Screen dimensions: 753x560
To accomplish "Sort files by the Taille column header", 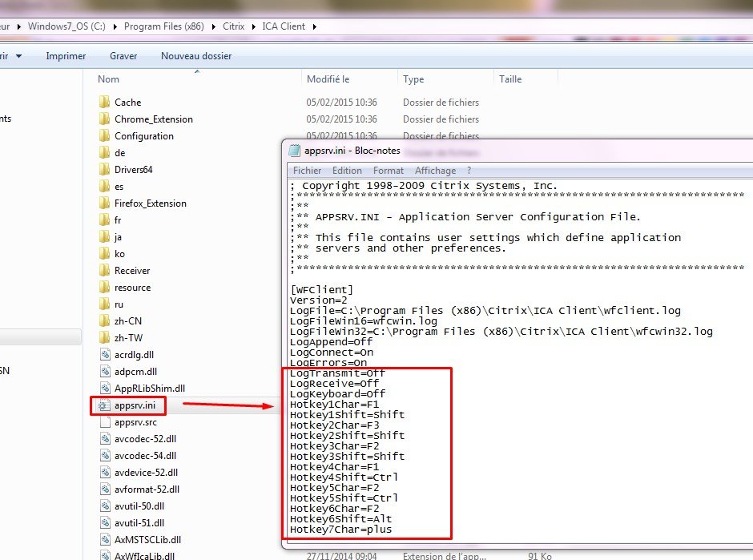I will coord(510,79).
